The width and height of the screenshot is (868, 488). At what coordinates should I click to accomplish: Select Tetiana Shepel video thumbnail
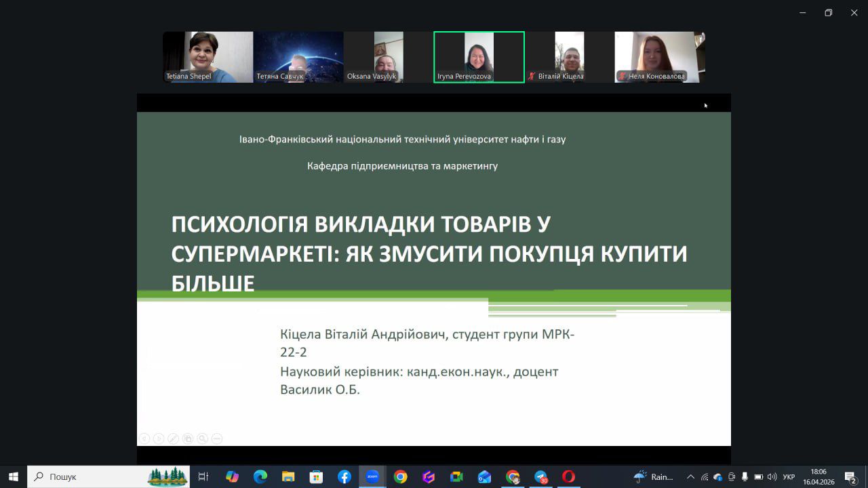point(208,57)
